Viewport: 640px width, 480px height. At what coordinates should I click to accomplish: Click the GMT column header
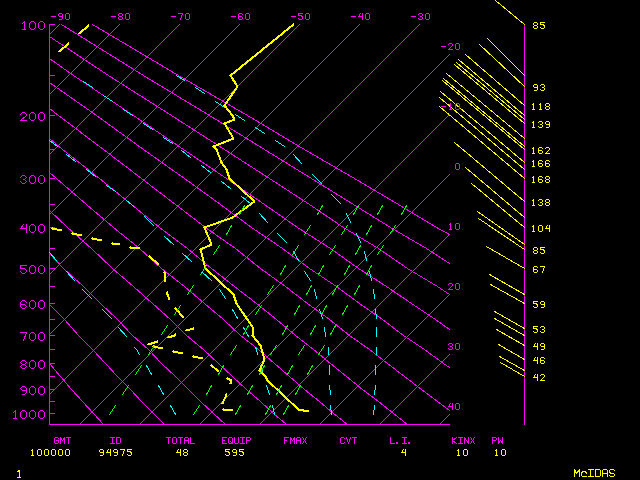(62, 440)
